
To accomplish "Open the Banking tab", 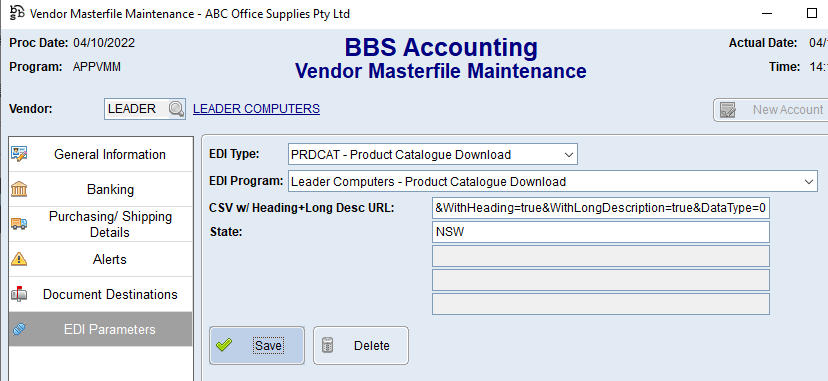I will 101,189.
